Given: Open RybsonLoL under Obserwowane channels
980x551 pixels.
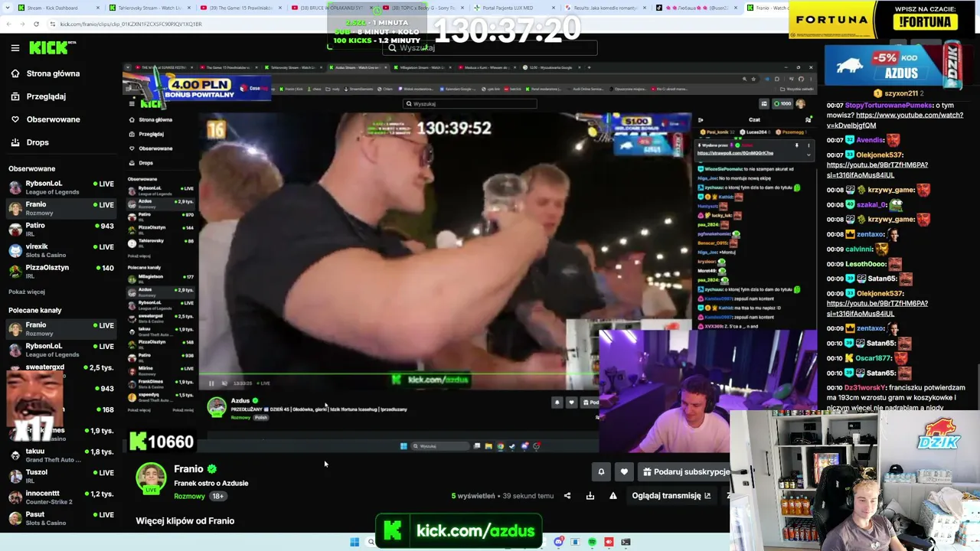Looking at the screenshot, I should [x=61, y=187].
